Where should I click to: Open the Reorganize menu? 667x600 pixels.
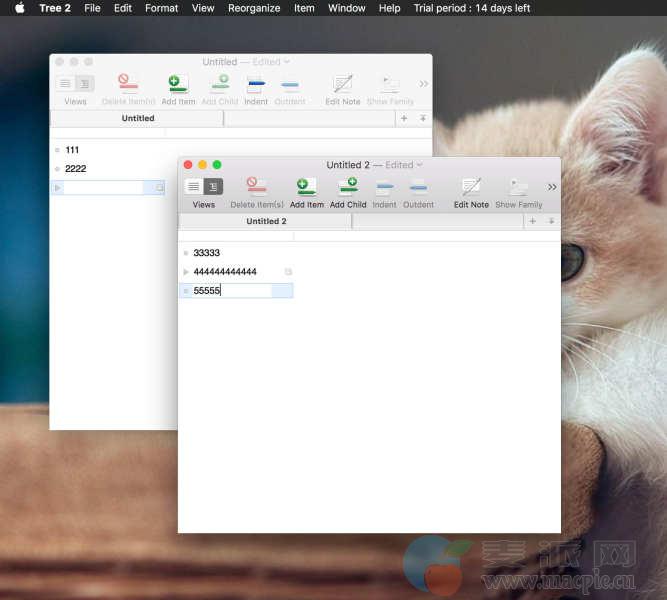254,8
